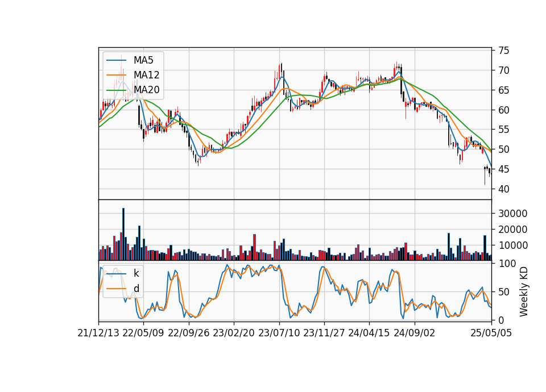Click the 65 price axis label
The width and height of the screenshot is (546, 392).
click(503, 90)
